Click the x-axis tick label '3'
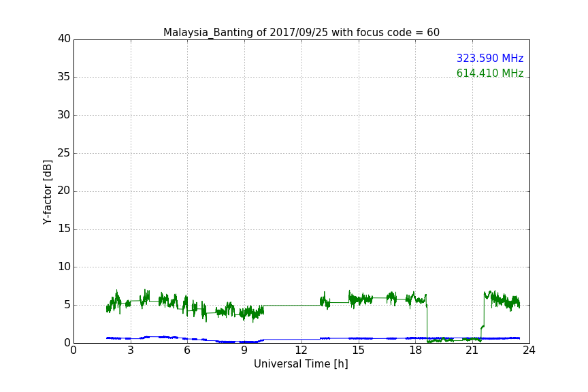The height and width of the screenshot is (392, 588). (131, 350)
